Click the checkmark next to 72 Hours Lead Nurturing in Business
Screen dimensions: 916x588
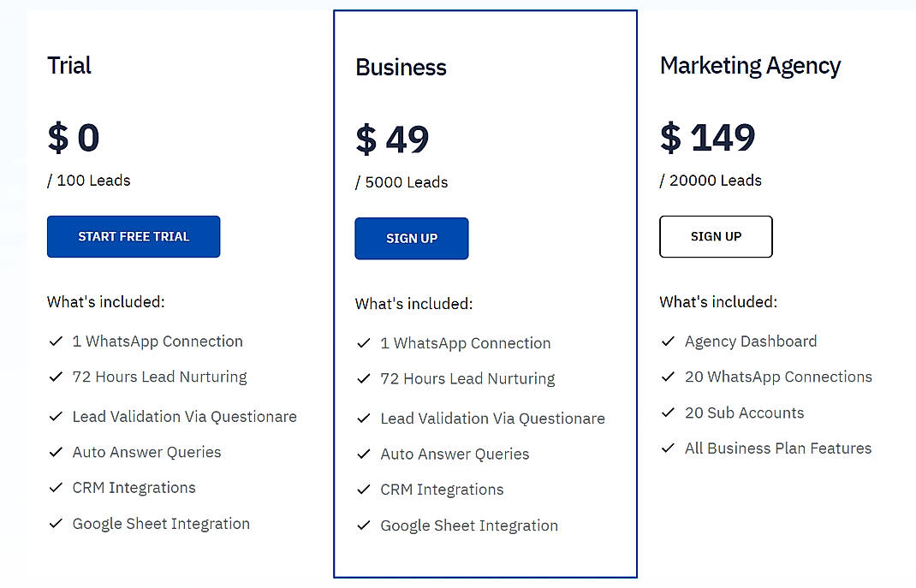pos(364,377)
